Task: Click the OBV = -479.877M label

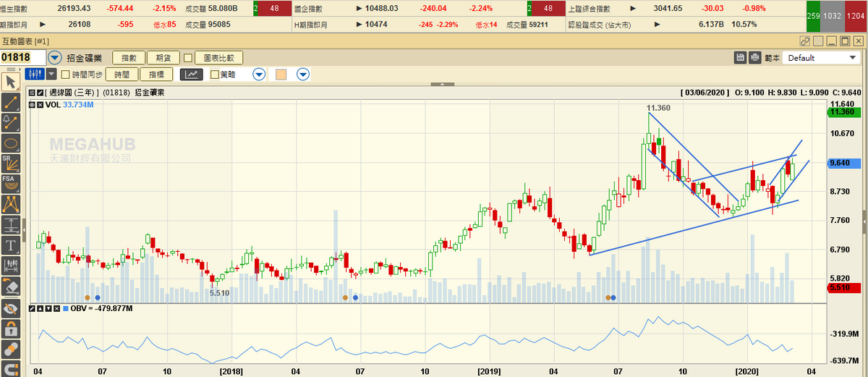Action: click(101, 308)
